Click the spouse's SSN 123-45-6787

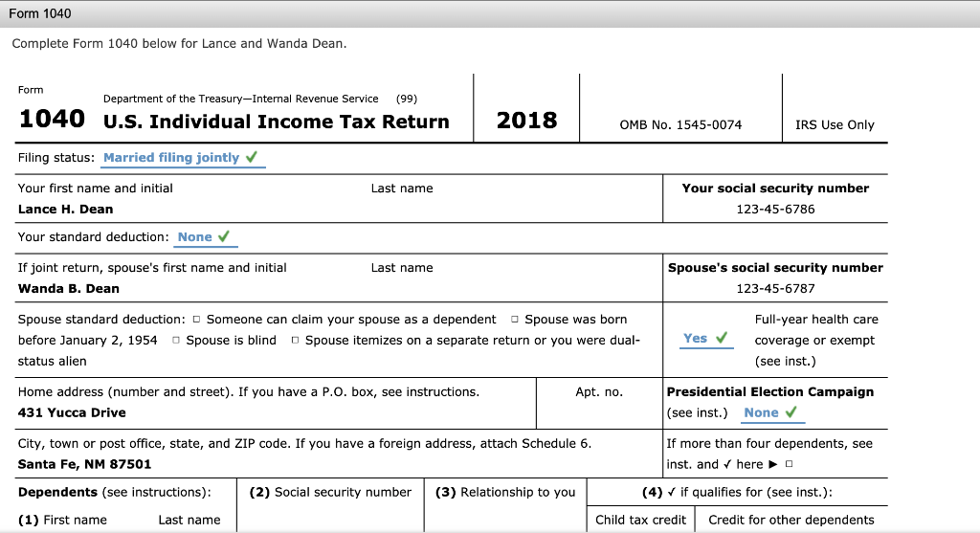click(775, 289)
